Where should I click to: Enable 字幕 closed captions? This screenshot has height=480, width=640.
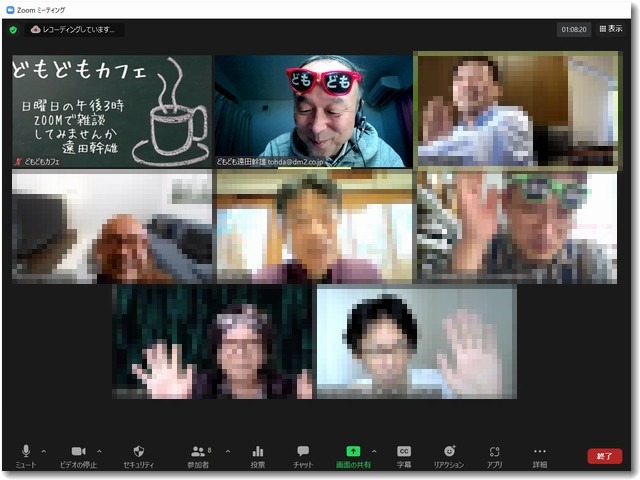pyautogui.click(x=404, y=456)
